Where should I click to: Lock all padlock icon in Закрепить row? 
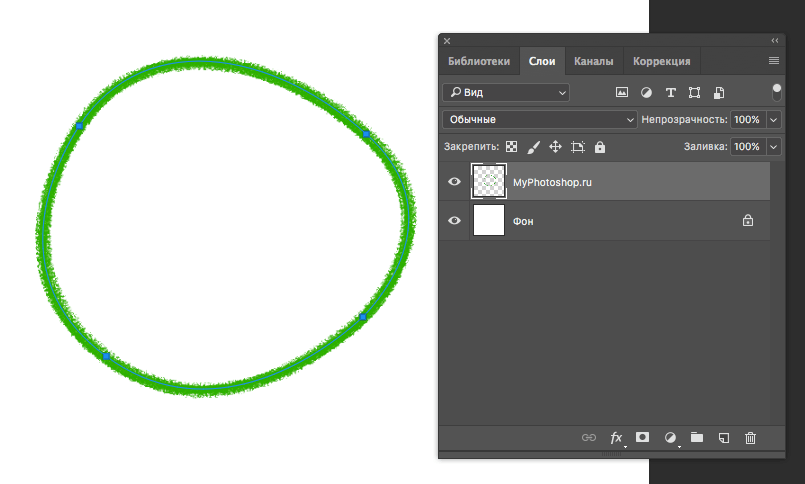pyautogui.click(x=600, y=147)
